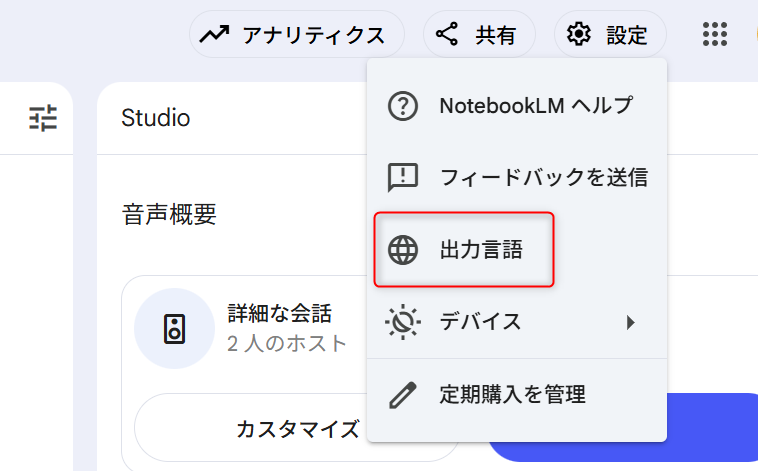
Task: Open the アナリティクス analytics button
Action: (x=296, y=35)
